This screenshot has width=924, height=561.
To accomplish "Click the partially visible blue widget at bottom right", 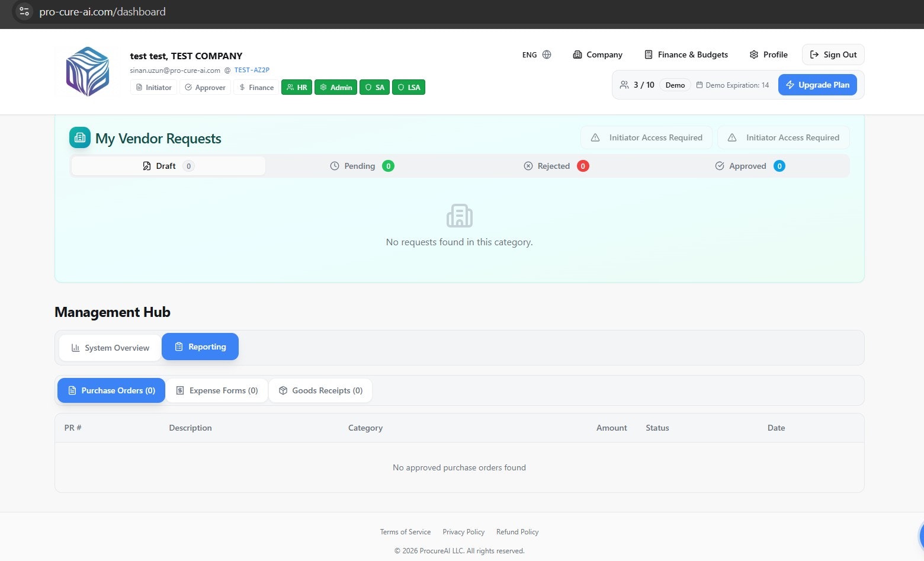I will 921,536.
